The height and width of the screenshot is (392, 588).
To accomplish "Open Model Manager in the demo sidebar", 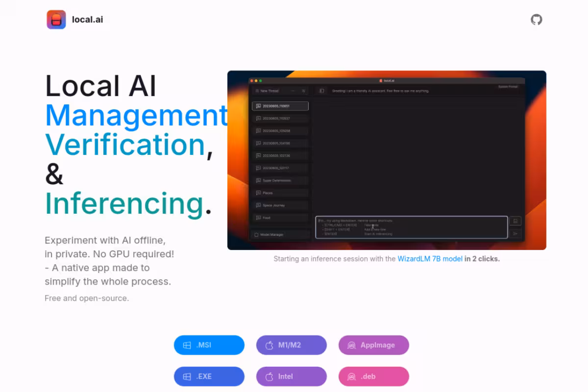I will pos(280,235).
